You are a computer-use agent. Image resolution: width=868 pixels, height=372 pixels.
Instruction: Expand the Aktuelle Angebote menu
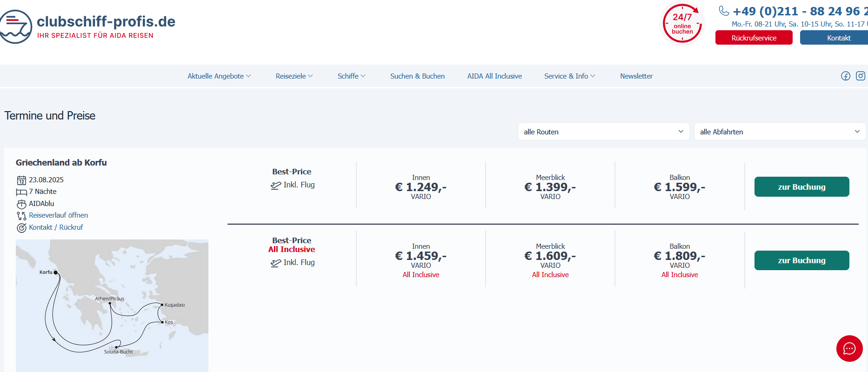click(219, 76)
